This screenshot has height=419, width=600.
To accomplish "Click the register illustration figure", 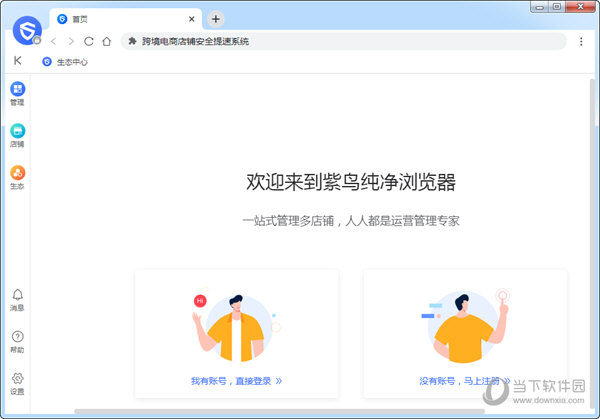I will click(x=465, y=326).
